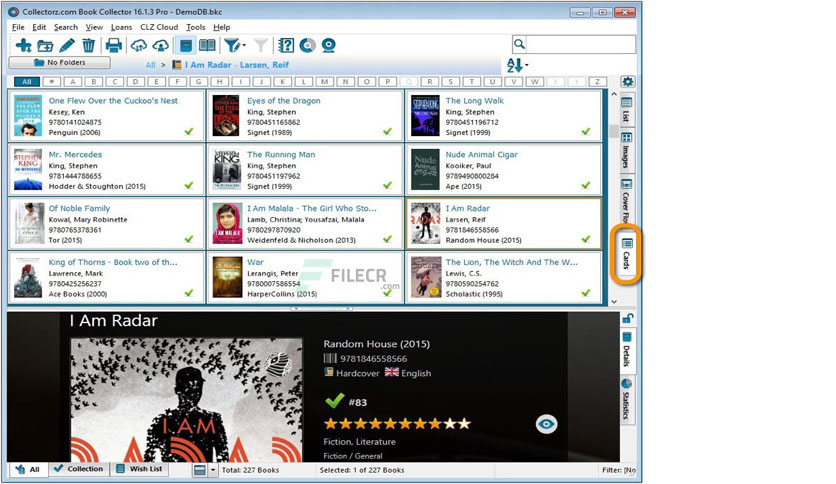The width and height of the screenshot is (836, 484).
Task: Click in the quick search field
Action: click(x=581, y=44)
